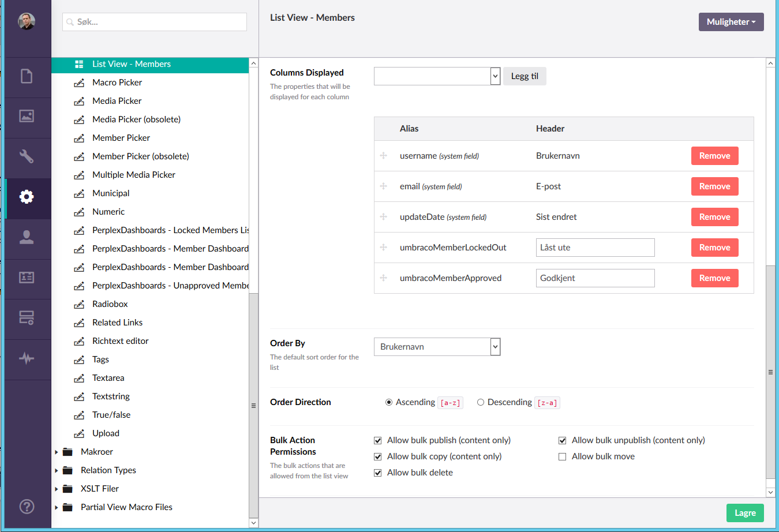This screenshot has width=779, height=532.
Task: Open the Order By Brukernavn dropdown
Action: [x=437, y=347]
